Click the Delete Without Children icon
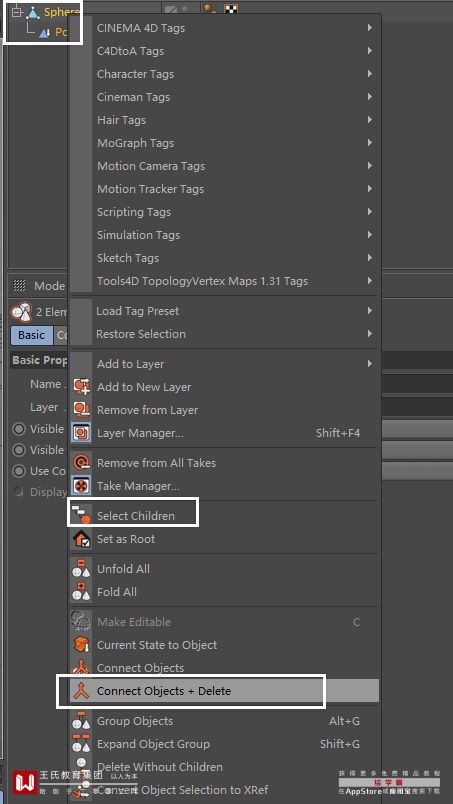 (x=82, y=767)
